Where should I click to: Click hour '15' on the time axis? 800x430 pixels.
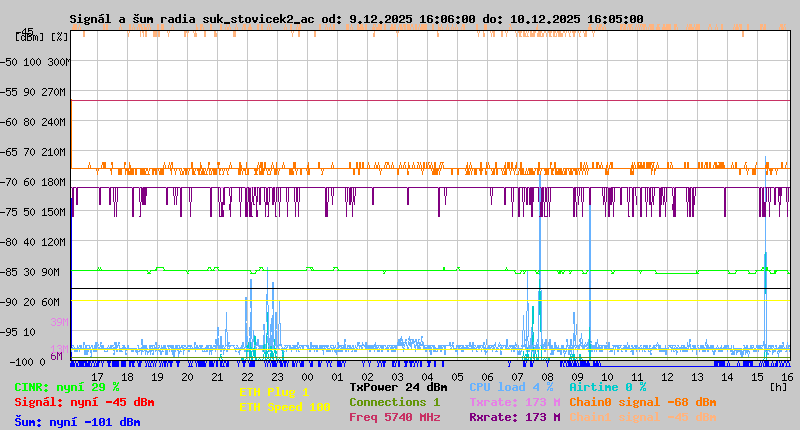pos(757,377)
